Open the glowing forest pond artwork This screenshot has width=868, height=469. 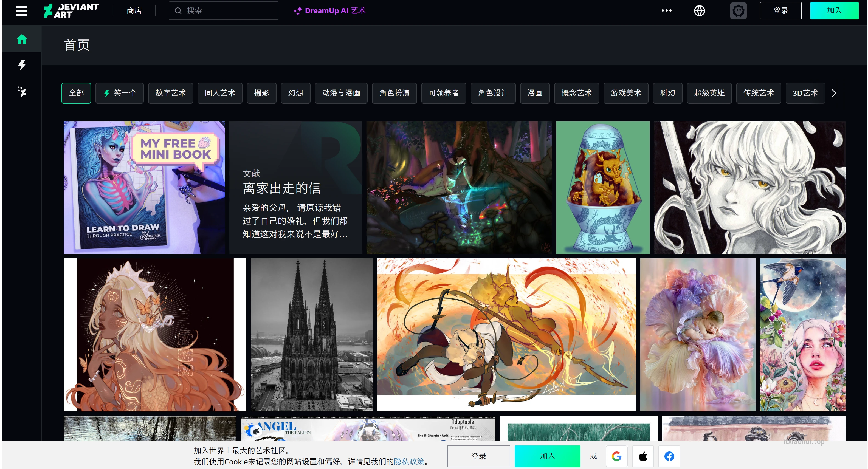tap(459, 187)
